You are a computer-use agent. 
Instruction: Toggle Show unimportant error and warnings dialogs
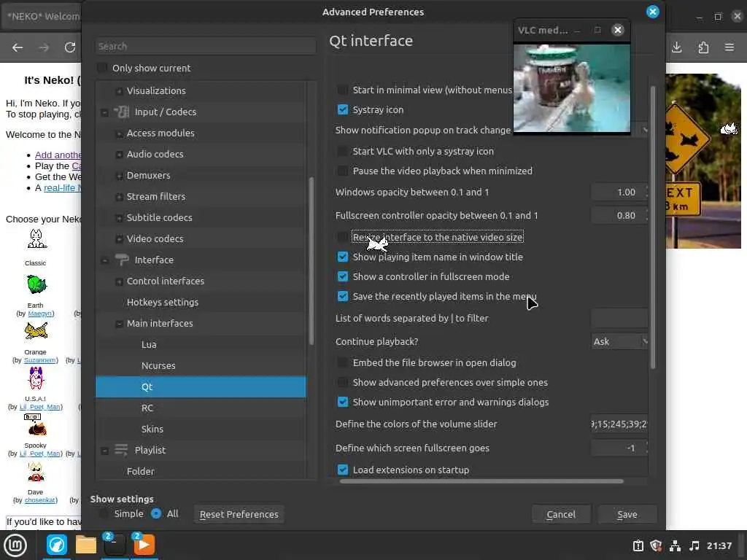click(343, 402)
